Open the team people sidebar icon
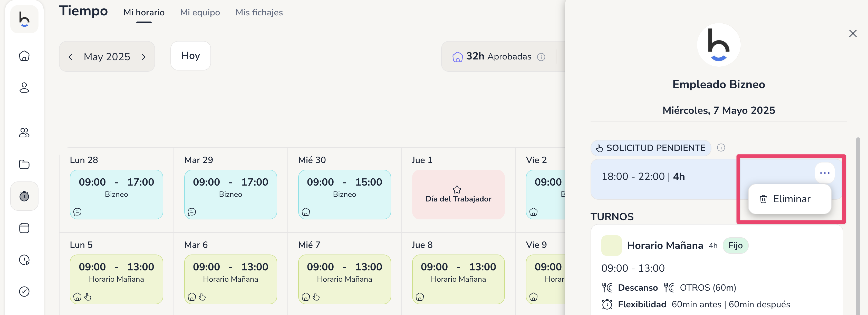Screen dimensions: 868x315 coord(24,133)
